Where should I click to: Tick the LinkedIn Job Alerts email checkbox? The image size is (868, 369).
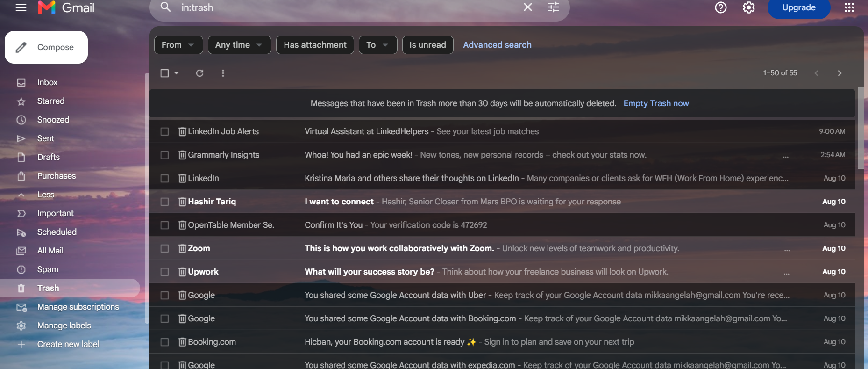[x=164, y=131]
